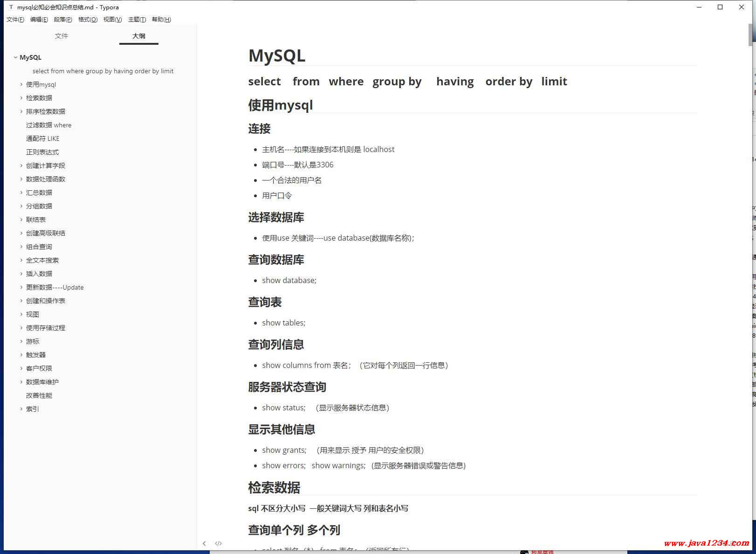Click the 选择数据库 heading
This screenshot has height=554, width=756.
pyautogui.click(x=276, y=217)
